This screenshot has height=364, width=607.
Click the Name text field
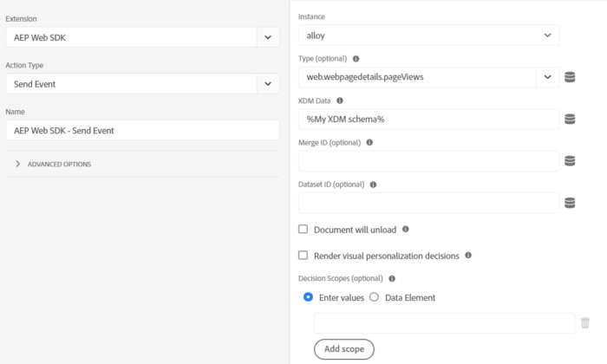point(142,130)
